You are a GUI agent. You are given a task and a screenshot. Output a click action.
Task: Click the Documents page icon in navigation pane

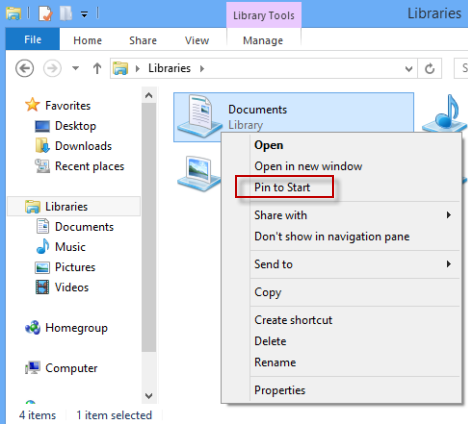click(43, 226)
